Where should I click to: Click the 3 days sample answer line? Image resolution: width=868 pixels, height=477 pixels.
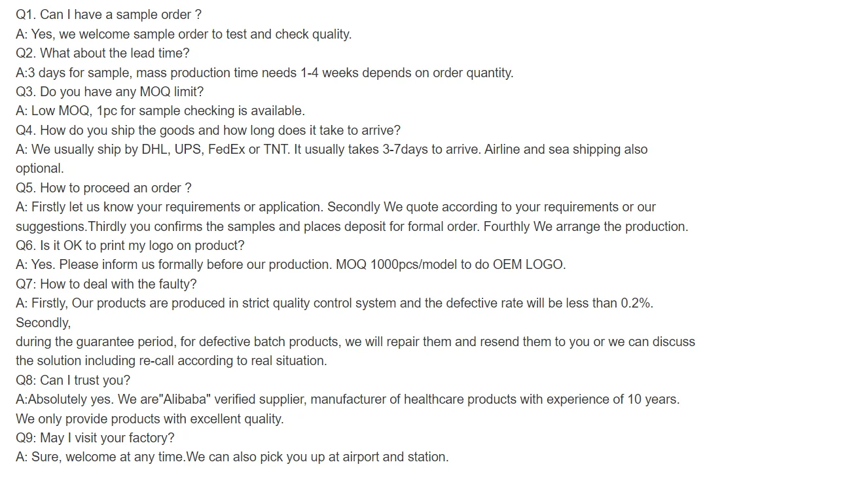click(x=264, y=73)
